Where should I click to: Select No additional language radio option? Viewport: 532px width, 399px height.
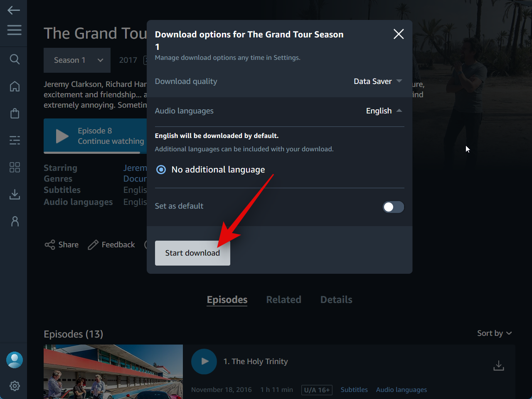[161, 170]
